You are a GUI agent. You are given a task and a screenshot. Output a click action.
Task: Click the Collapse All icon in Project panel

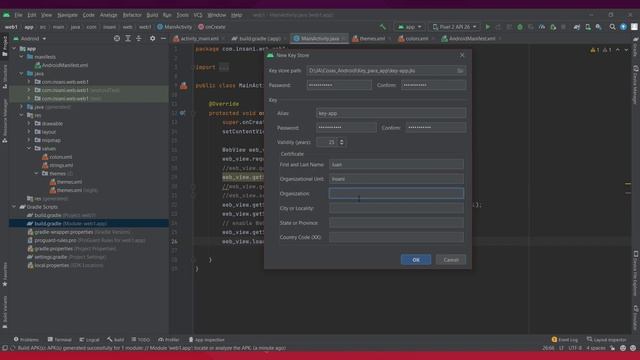(139, 38)
